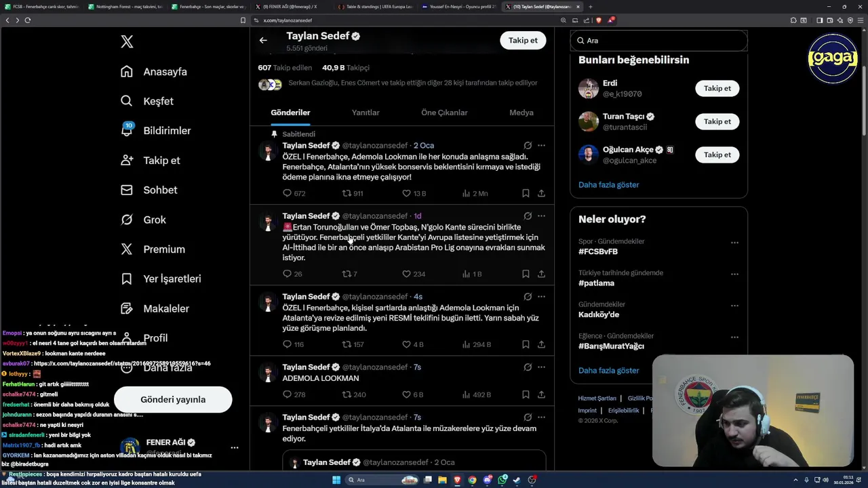The image size is (868, 488).
Task: Open a new browser tab
Action: 590,7
